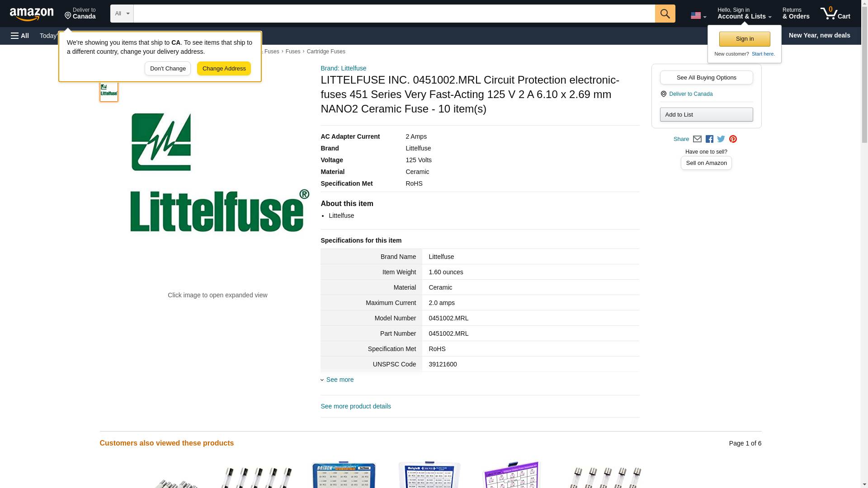Screen dimensions: 868x488
Task: Open Account & Lists menu
Action: pyautogui.click(x=744, y=14)
